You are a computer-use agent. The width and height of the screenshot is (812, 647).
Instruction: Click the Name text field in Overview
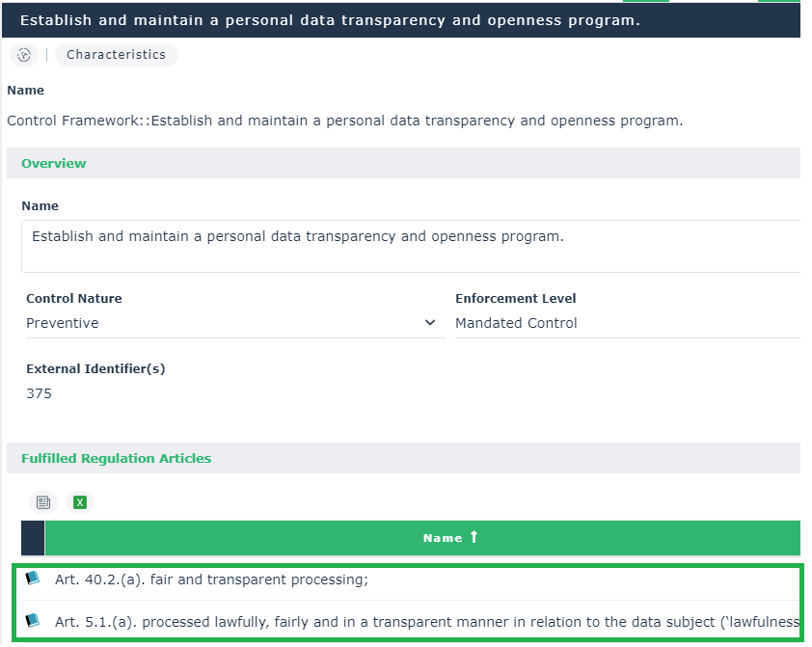(x=410, y=246)
